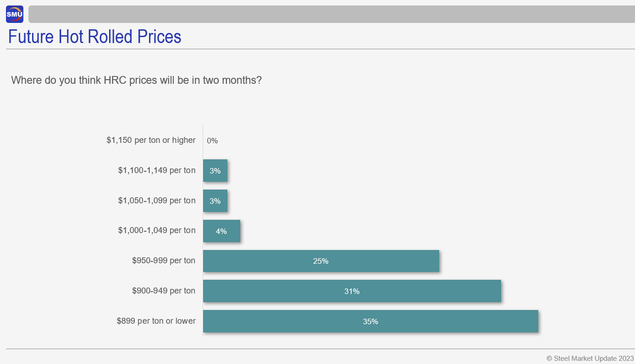The width and height of the screenshot is (635, 364).
Task: Click the "$1,000-1,049 per ton" axis label
Action: coord(157,230)
